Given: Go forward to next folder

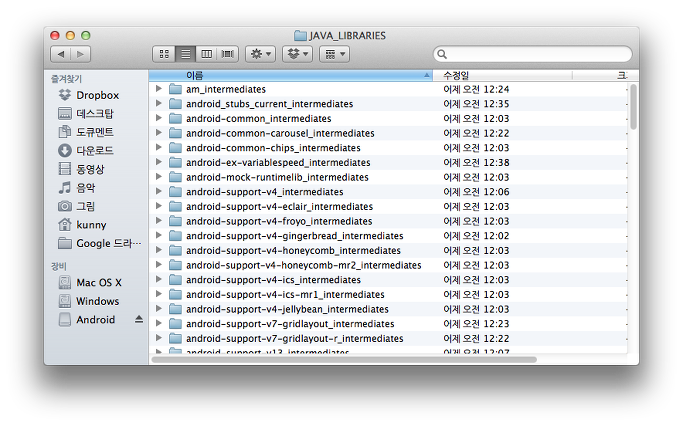Looking at the screenshot, I should pyautogui.click(x=81, y=54).
